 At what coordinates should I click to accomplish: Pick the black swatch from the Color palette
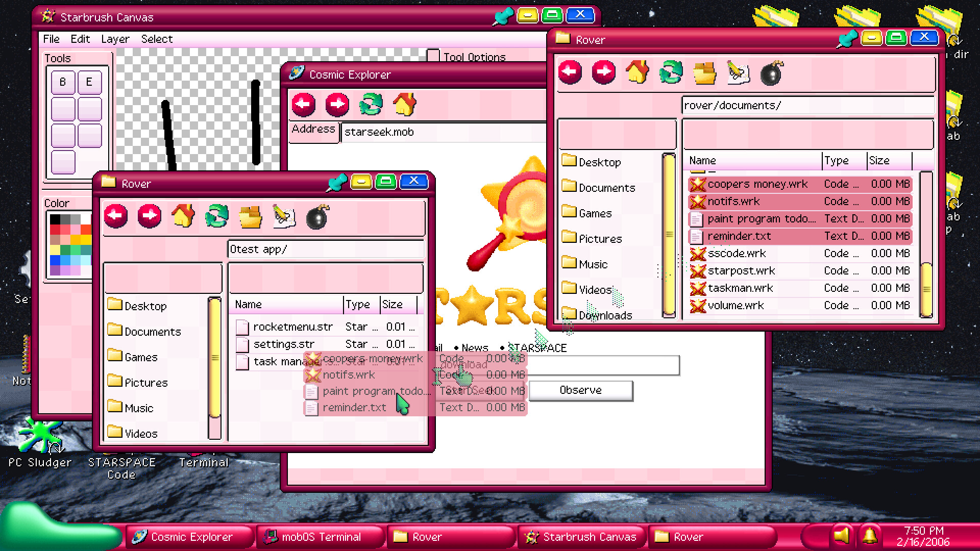point(54,219)
